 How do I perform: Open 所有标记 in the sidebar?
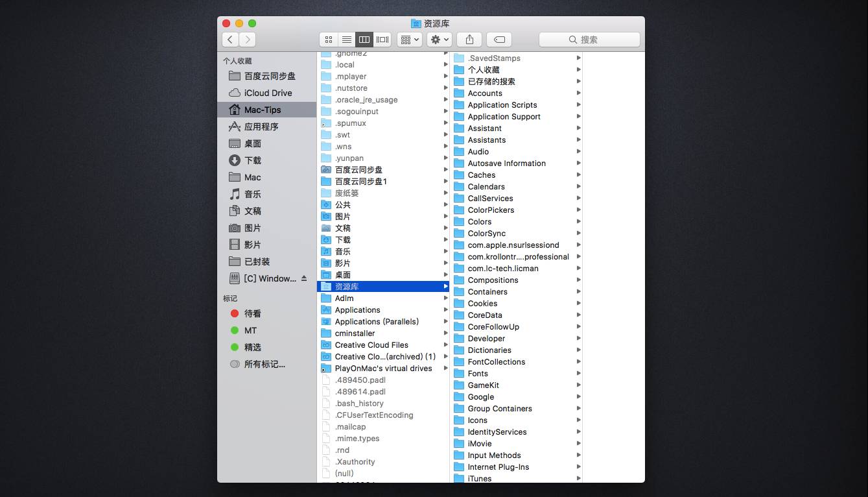coord(264,364)
